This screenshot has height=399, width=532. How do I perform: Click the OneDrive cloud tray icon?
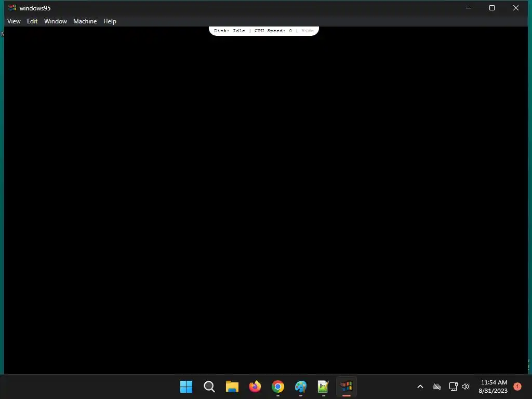click(x=437, y=387)
